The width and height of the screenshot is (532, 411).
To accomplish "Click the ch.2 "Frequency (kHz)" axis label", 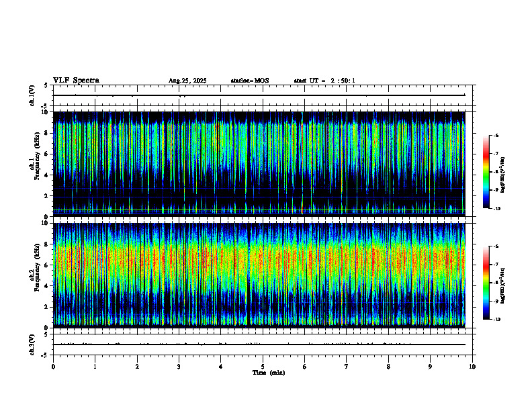I will click(x=38, y=267).
